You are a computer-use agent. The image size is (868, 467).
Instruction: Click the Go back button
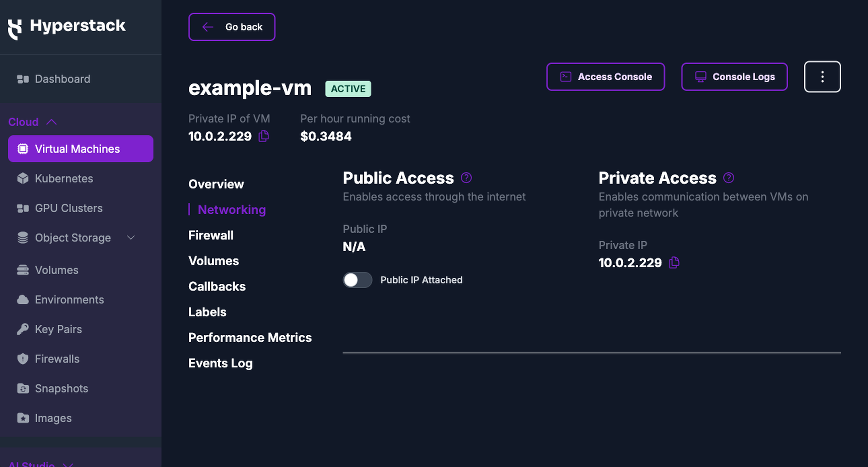tap(232, 27)
